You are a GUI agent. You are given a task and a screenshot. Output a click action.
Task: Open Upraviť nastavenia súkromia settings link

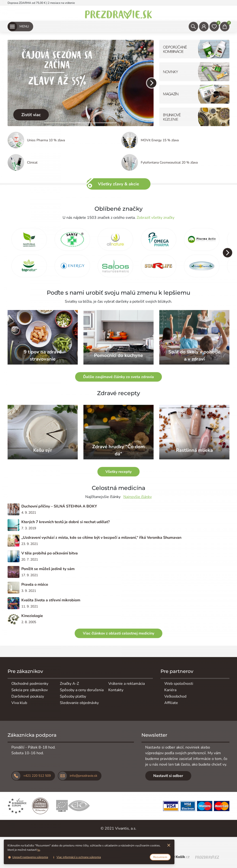pos(30,857)
